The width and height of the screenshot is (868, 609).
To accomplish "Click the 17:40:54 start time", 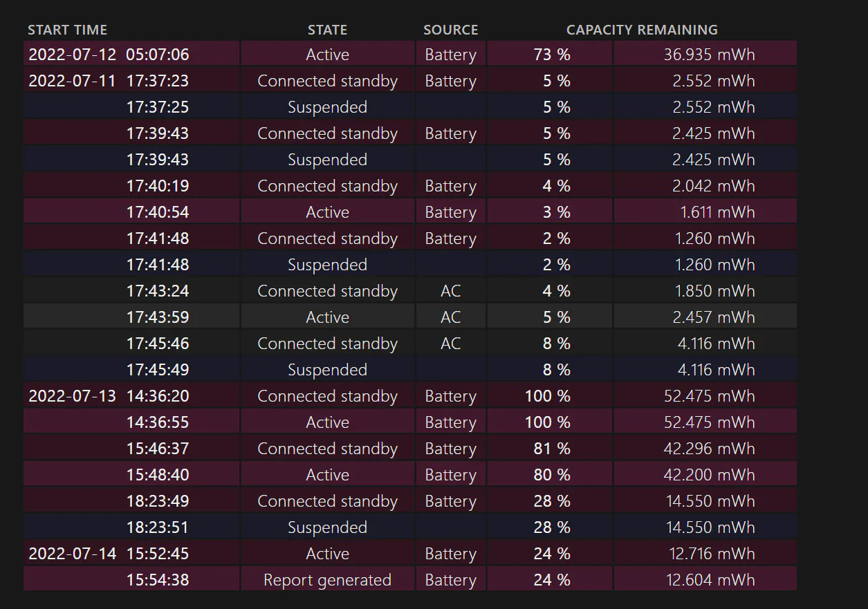I will click(x=158, y=212).
